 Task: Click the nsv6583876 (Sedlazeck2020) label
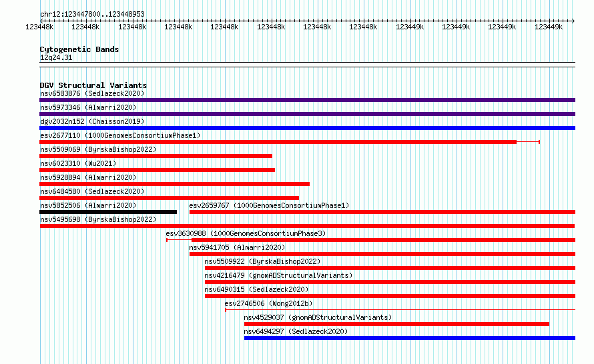tap(92, 93)
